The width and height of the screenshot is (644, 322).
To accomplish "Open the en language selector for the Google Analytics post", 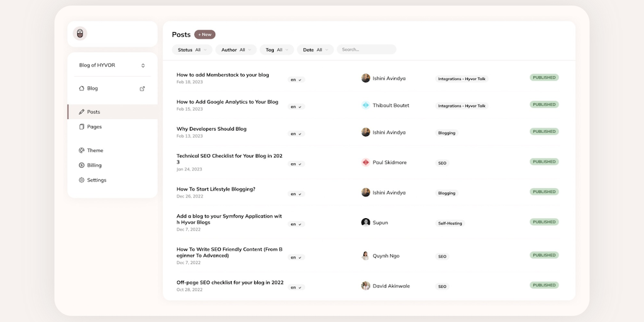I will [x=296, y=107].
